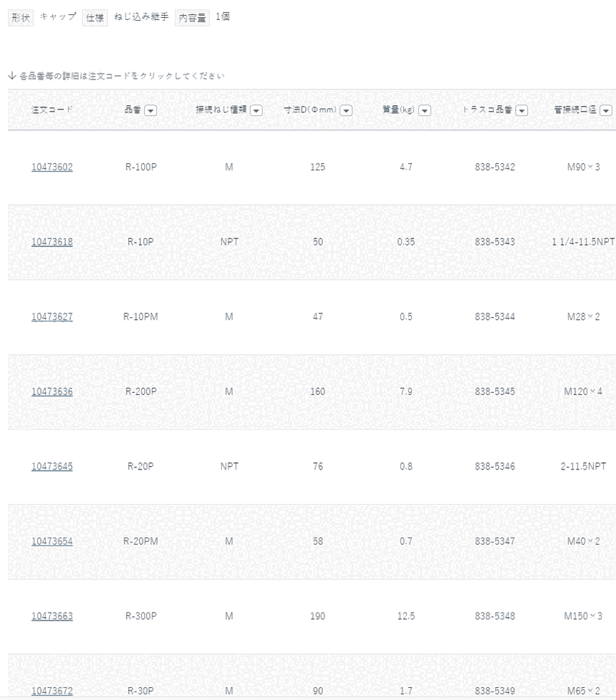The width and height of the screenshot is (616, 700).
Task: Select order code 10473636 link
Action: pyautogui.click(x=52, y=392)
